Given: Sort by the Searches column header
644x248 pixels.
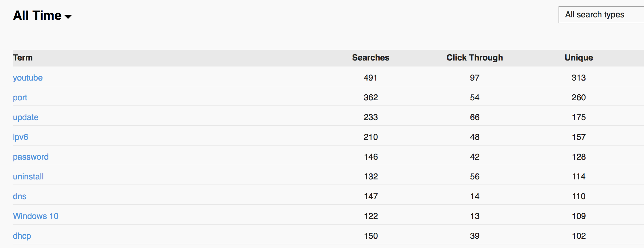Looking at the screenshot, I should [x=371, y=58].
